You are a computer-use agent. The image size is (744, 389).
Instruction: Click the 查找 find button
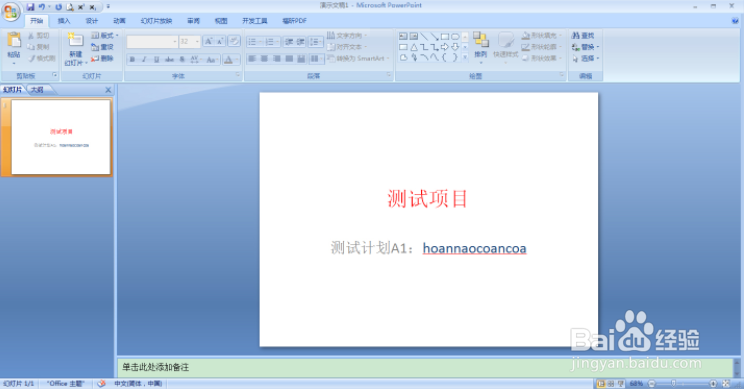pos(584,36)
